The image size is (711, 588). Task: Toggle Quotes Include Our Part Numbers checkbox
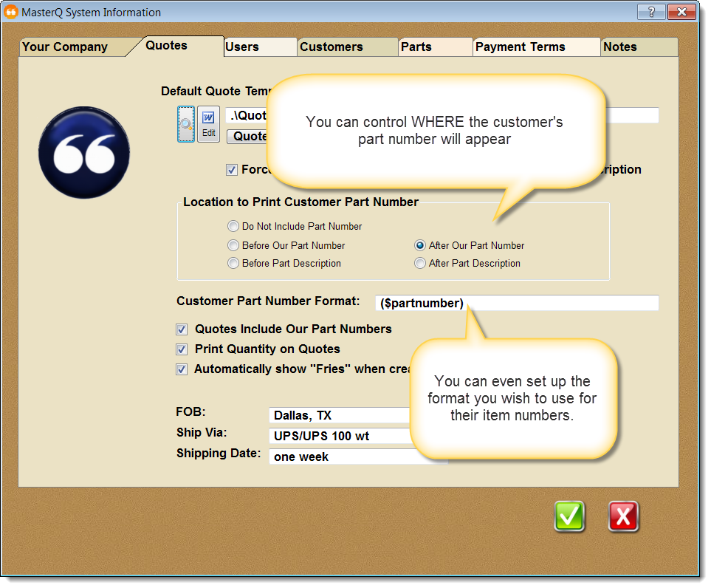click(182, 329)
